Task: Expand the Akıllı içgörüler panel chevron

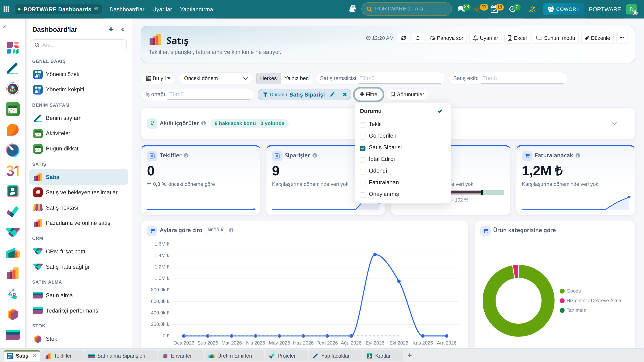Action: tap(614, 123)
